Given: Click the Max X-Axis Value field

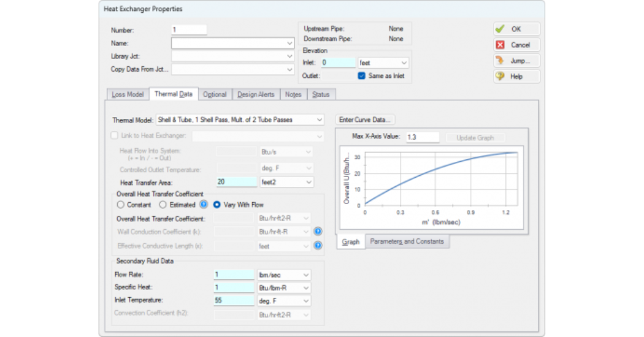Looking at the screenshot, I should [x=422, y=137].
